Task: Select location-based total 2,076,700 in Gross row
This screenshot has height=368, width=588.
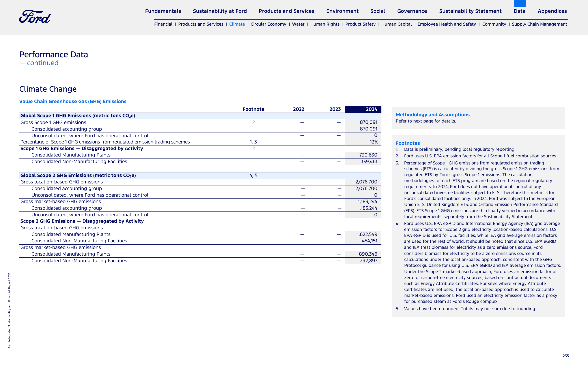Action: pyautogui.click(x=366, y=182)
